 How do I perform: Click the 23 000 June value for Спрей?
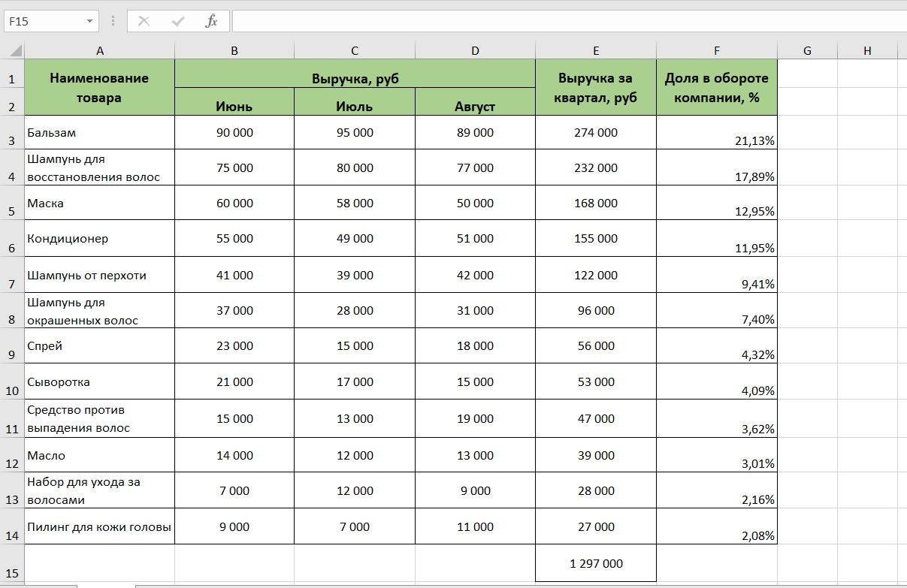234,346
